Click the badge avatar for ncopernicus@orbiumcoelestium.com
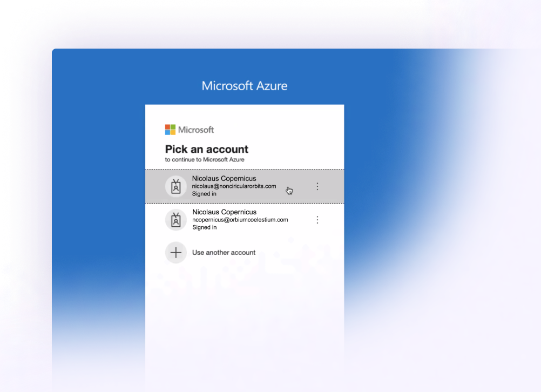 pyautogui.click(x=175, y=220)
